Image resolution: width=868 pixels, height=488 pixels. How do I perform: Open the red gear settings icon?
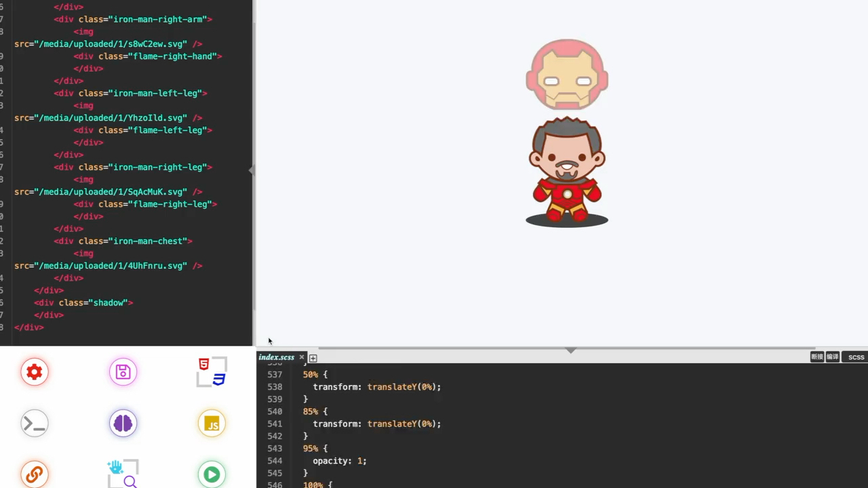[x=35, y=372]
